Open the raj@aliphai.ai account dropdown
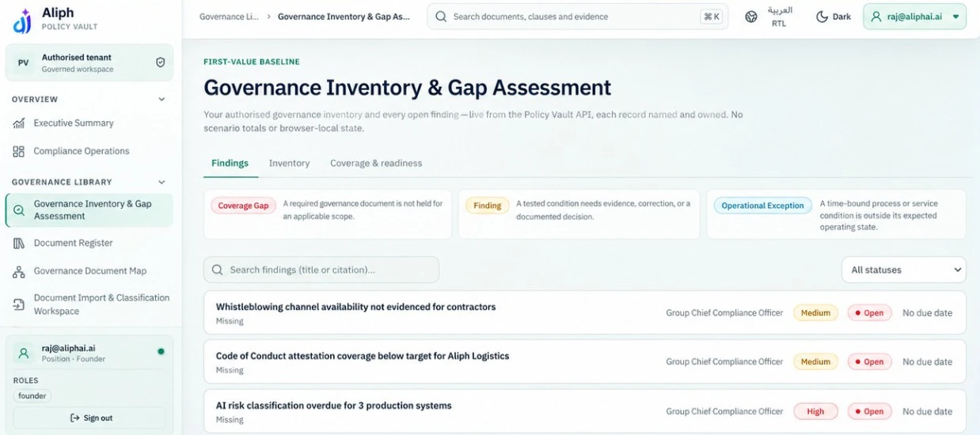 pyautogui.click(x=914, y=17)
